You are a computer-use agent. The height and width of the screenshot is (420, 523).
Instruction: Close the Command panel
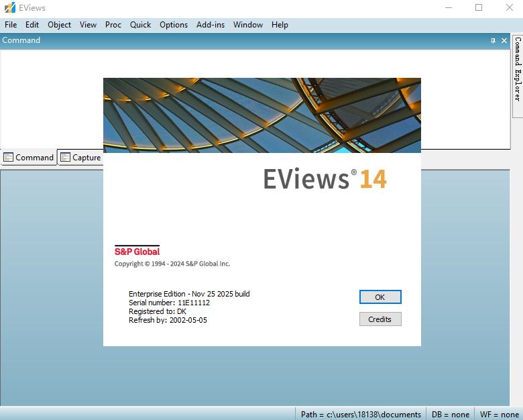[504, 41]
